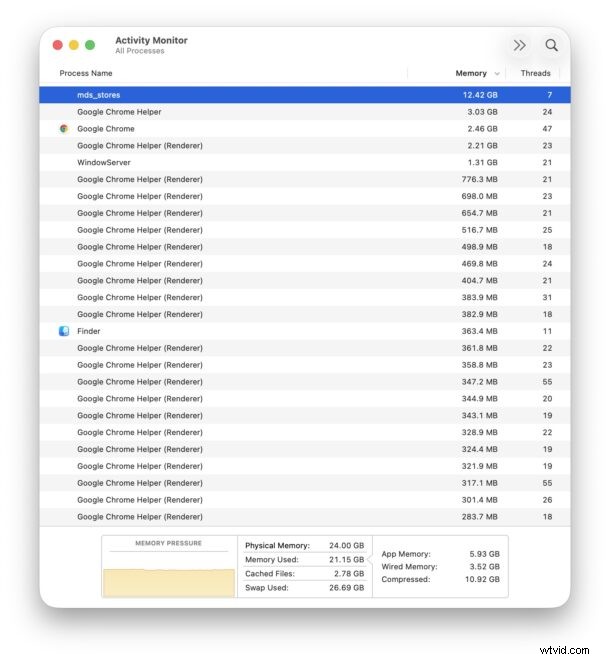Click the App Memory 5.93 GB entry

tap(440, 554)
